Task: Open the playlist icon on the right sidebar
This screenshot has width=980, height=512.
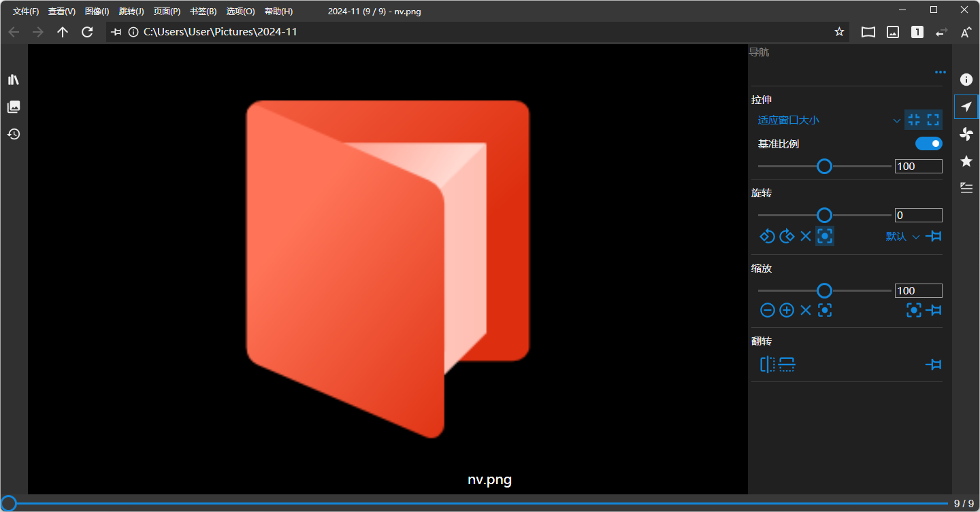Action: coord(966,188)
